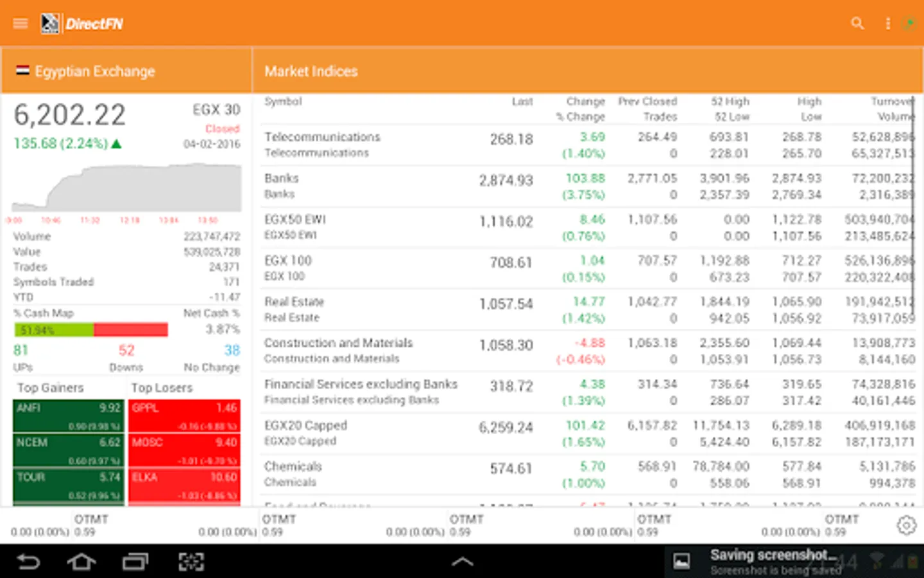The height and width of the screenshot is (578, 924).
Task: Click the YTD value -11.47
Action: [225, 297]
